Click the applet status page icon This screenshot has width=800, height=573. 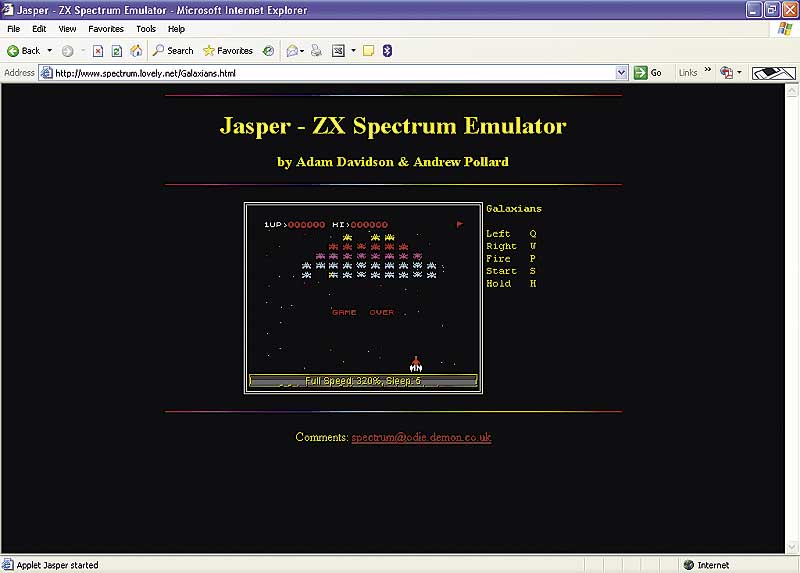(x=7, y=565)
